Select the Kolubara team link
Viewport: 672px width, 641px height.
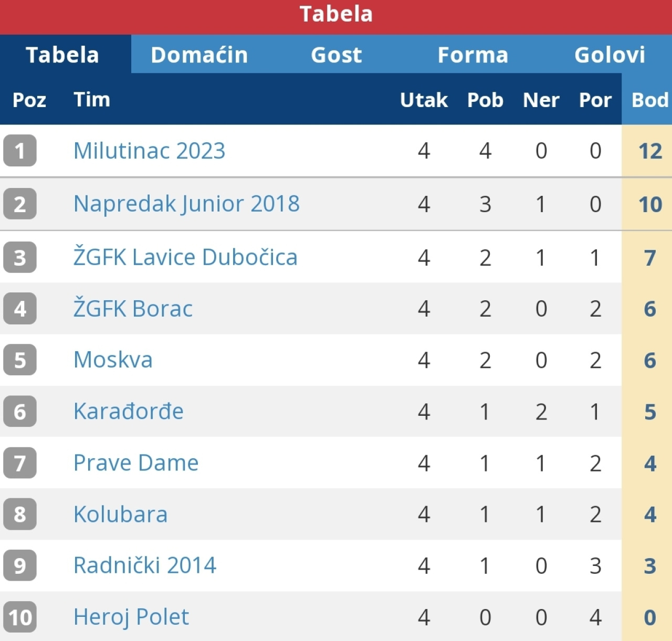[120, 514]
